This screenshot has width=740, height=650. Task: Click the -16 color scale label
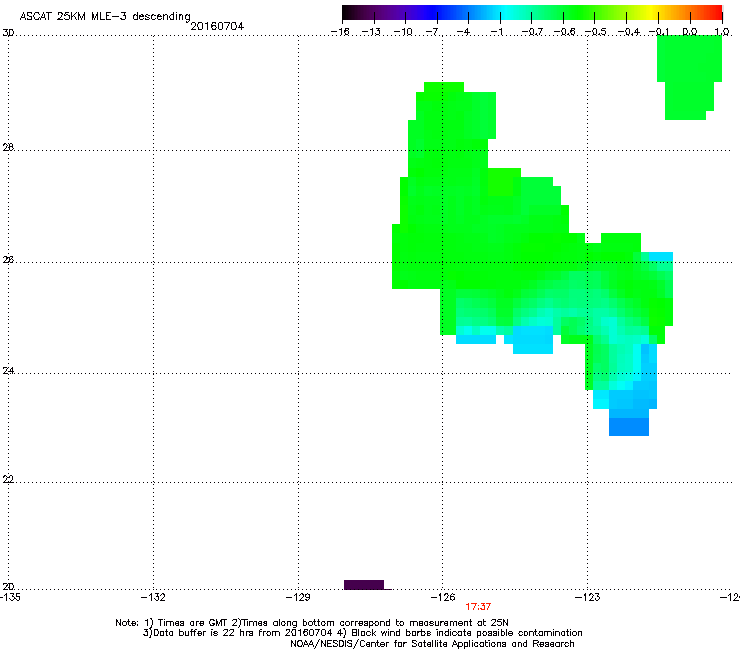tap(340, 32)
